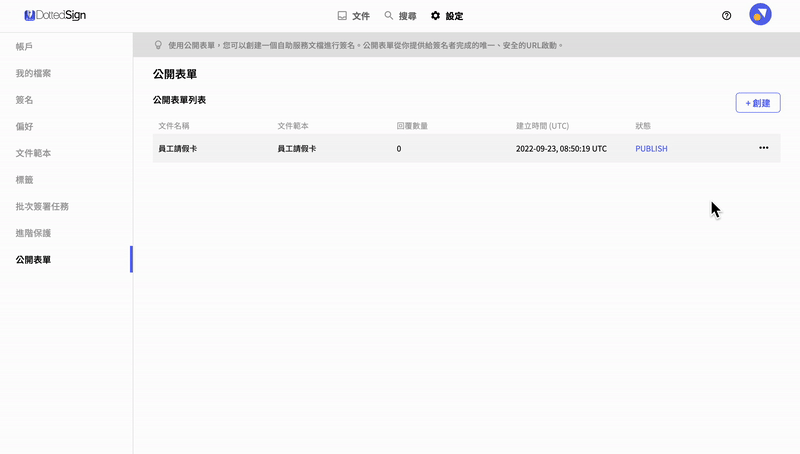Screen dimensions: 800x454
Task: Click the 公開表單 page heading
Action: click(x=175, y=74)
